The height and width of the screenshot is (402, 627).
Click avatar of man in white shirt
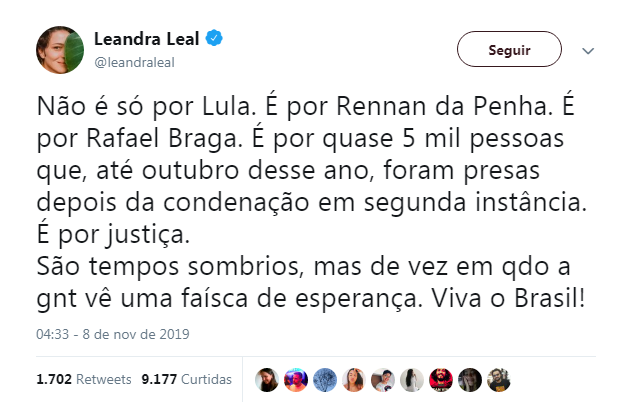click(x=382, y=380)
